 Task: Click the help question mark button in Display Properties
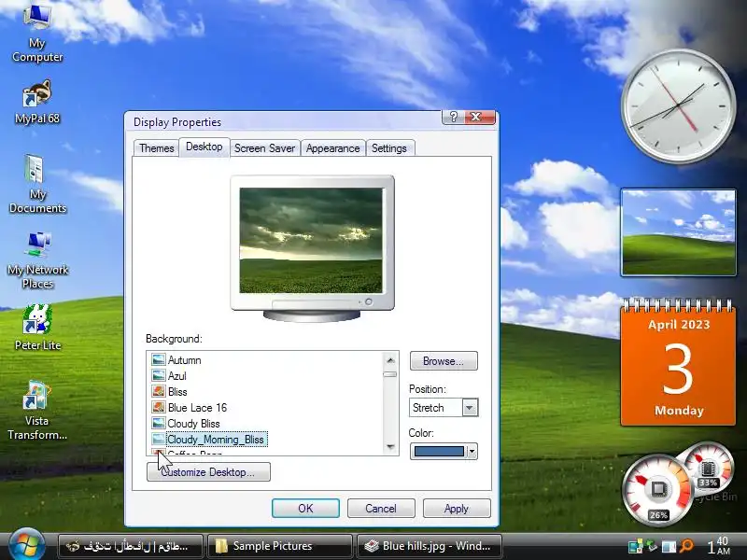454,118
